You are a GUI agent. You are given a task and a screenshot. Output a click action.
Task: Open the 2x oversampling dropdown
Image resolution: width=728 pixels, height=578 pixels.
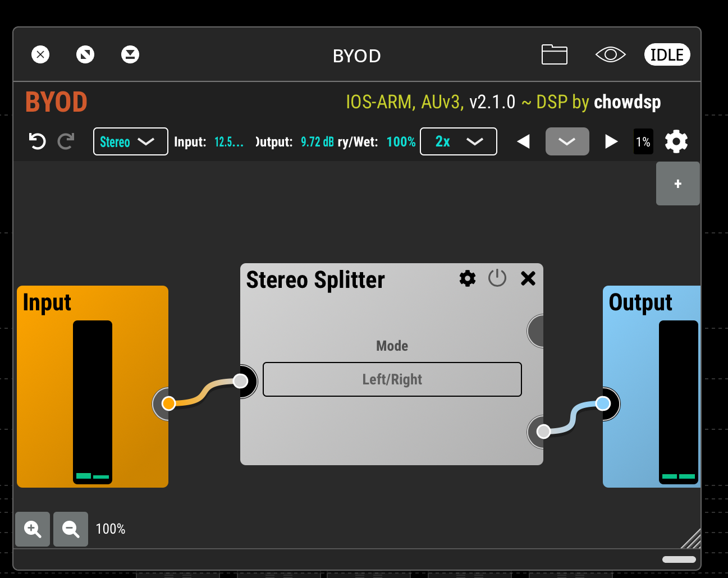coord(459,141)
